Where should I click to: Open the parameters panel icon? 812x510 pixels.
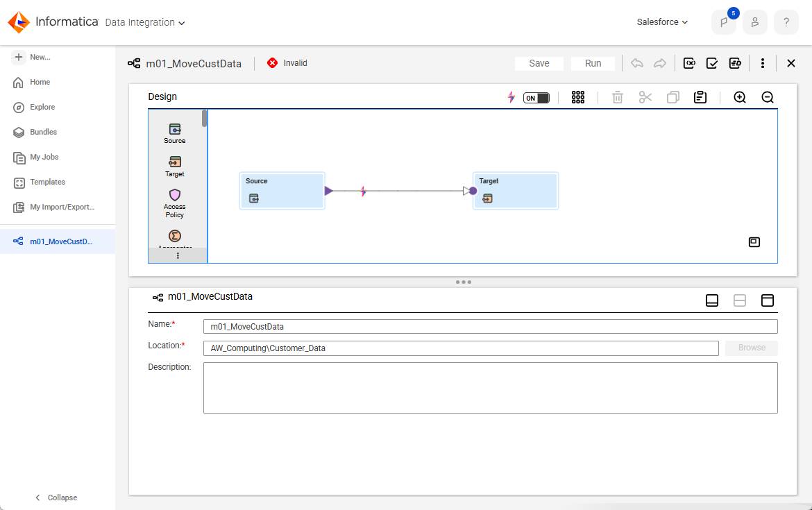coord(689,63)
